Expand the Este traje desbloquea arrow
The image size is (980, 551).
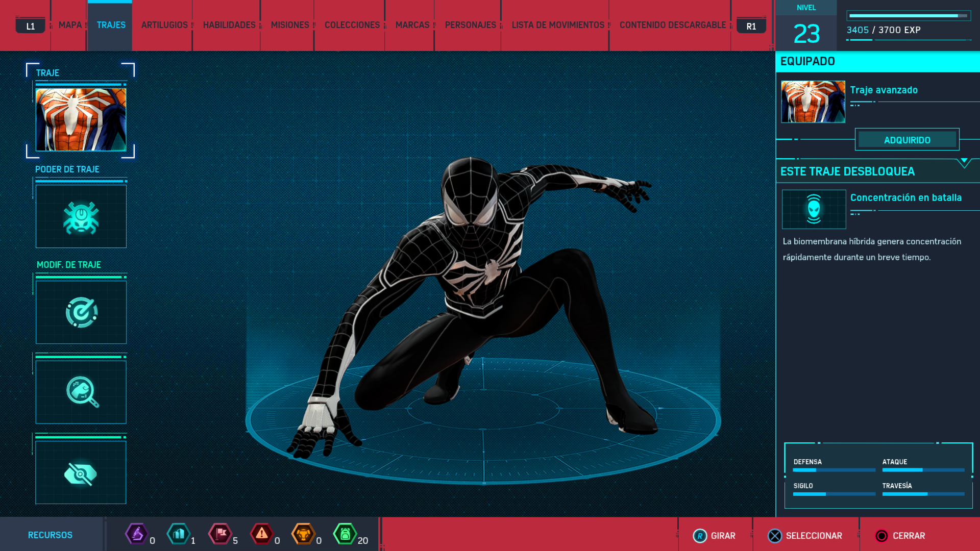pyautogui.click(x=964, y=162)
